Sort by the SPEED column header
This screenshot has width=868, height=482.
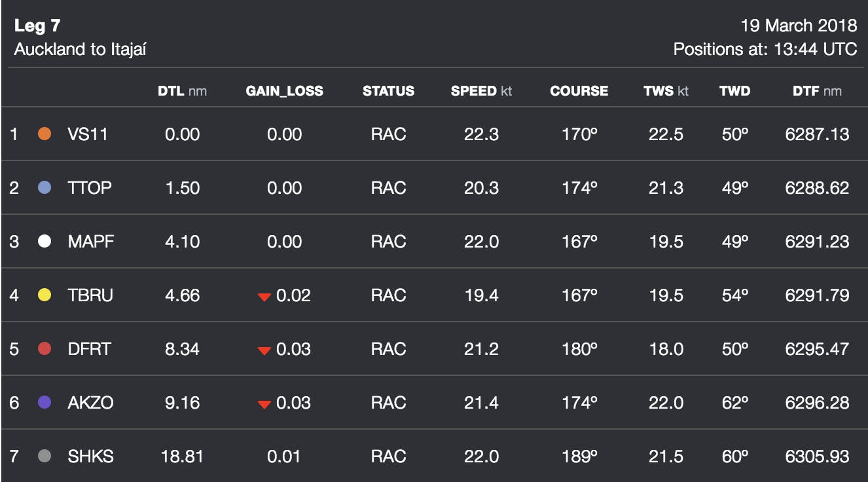tap(481, 91)
